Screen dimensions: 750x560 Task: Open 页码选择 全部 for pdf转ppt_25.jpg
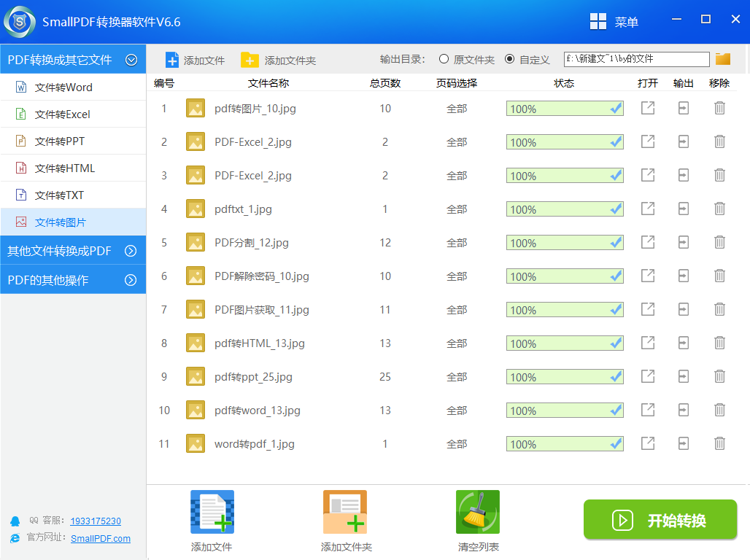click(457, 377)
